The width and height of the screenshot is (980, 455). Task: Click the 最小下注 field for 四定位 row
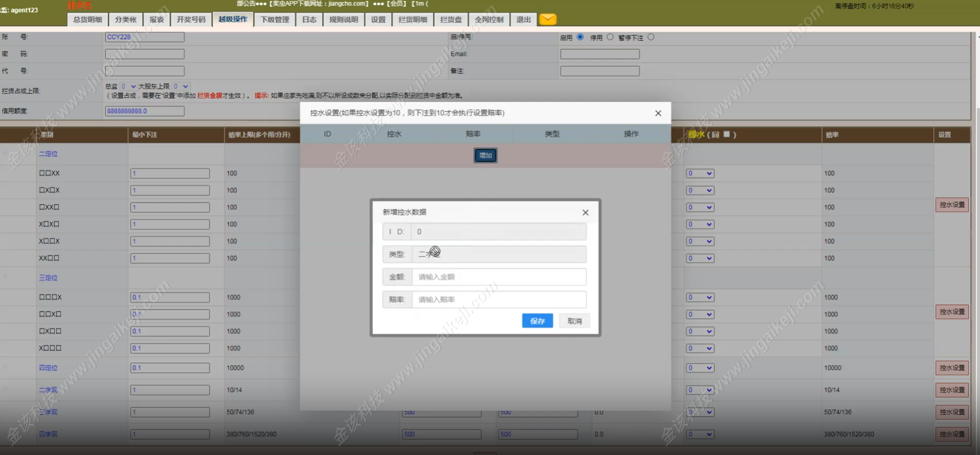(170, 368)
